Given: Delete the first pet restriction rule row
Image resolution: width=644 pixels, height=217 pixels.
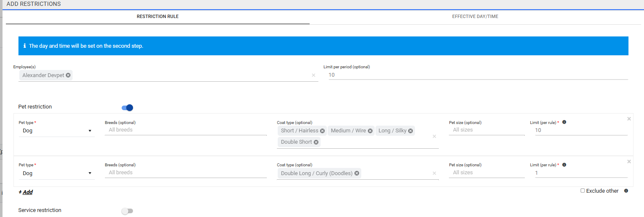Looking at the screenshot, I should 629,119.
